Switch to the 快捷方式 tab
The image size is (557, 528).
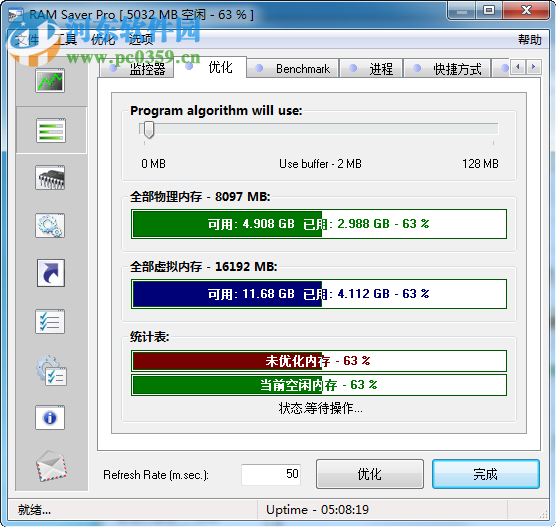(x=447, y=69)
